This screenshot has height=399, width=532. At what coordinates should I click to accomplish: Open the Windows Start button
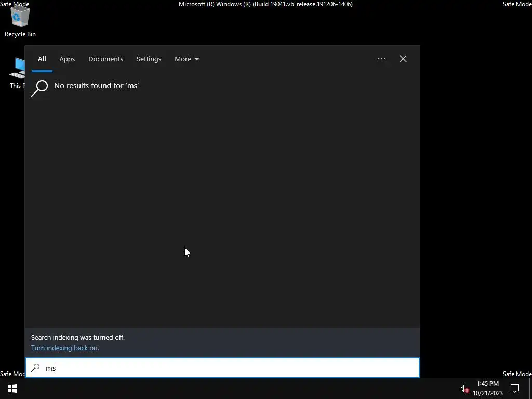click(x=12, y=389)
